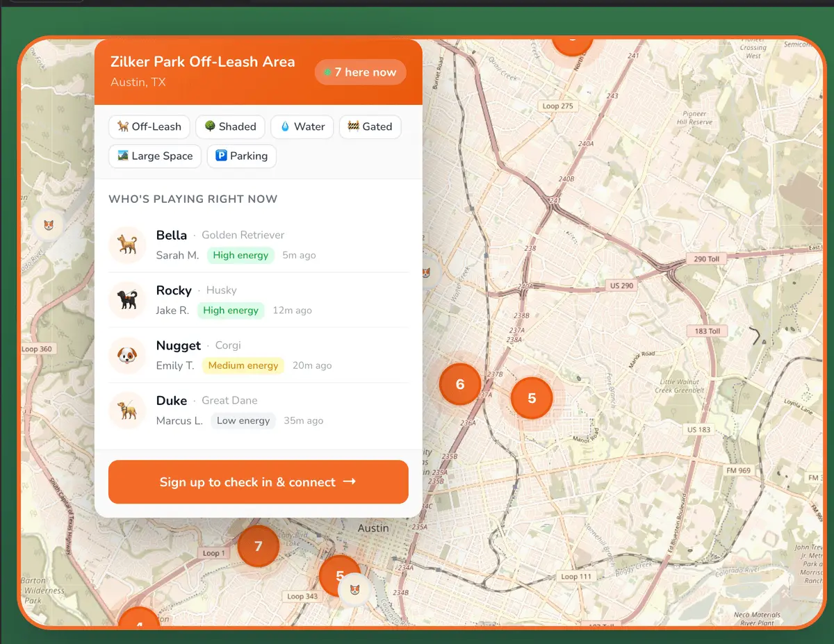Click the 5m ago timestamp
834x644 pixels.
(x=300, y=255)
